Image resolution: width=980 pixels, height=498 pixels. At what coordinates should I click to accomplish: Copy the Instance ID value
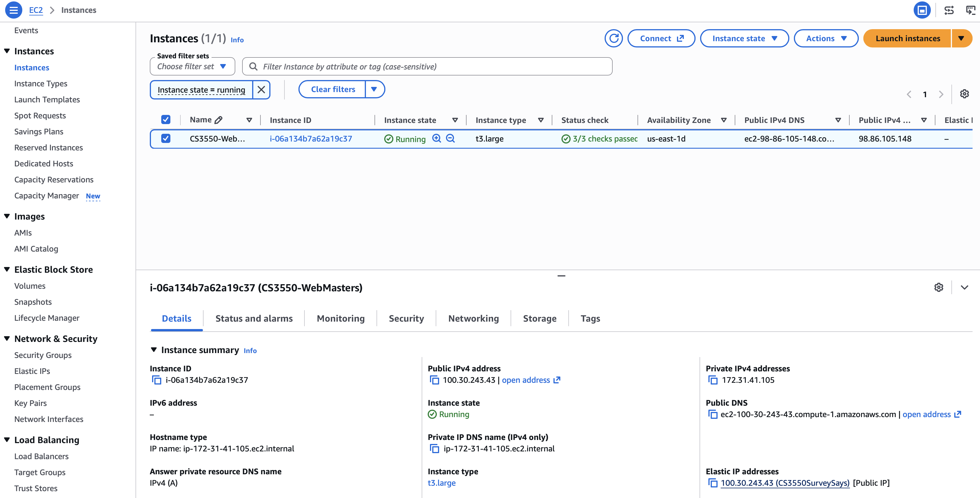pyautogui.click(x=156, y=380)
